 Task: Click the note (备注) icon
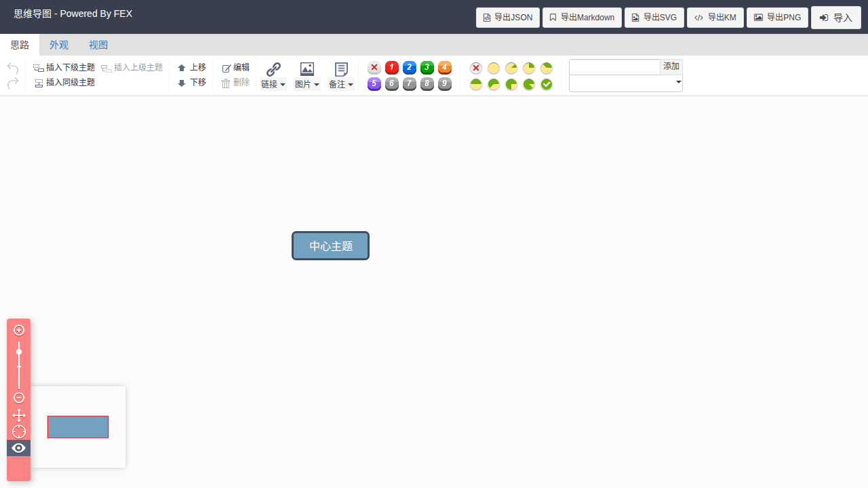341,69
